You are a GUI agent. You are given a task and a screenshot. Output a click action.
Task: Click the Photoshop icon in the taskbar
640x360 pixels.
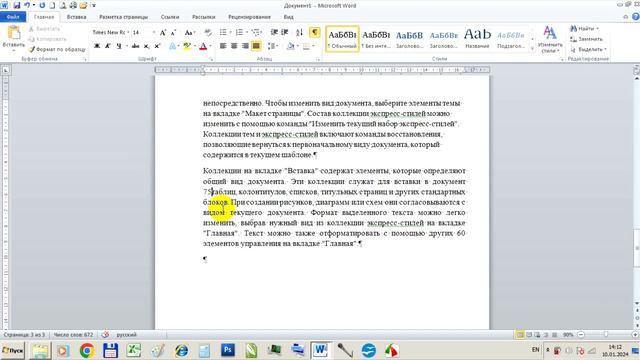tap(228, 350)
